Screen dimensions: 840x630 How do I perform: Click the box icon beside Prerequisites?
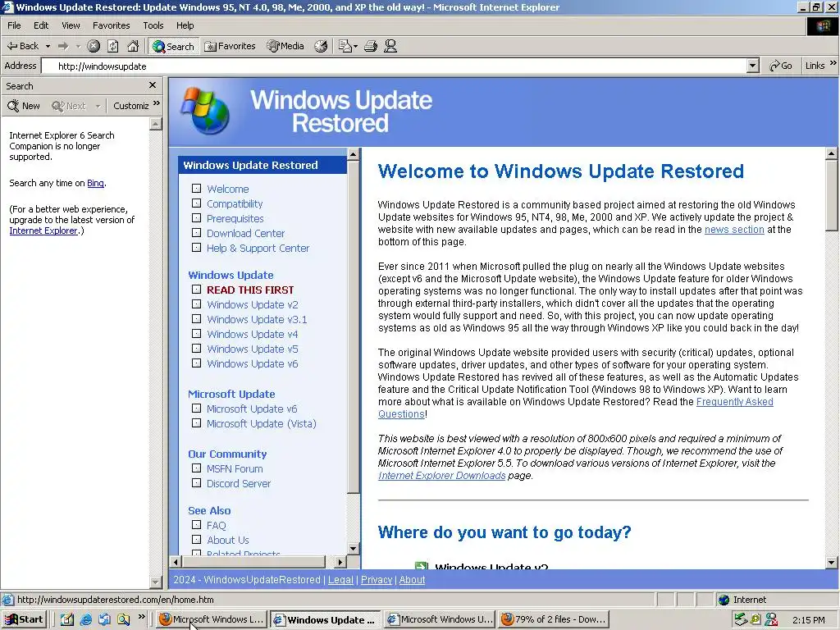pyautogui.click(x=197, y=218)
